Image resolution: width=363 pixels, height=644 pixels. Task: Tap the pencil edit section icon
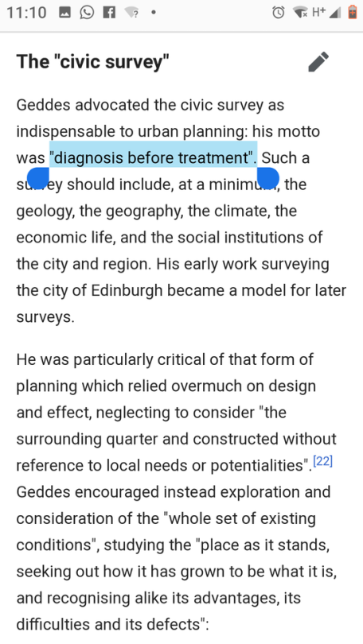[318, 62]
